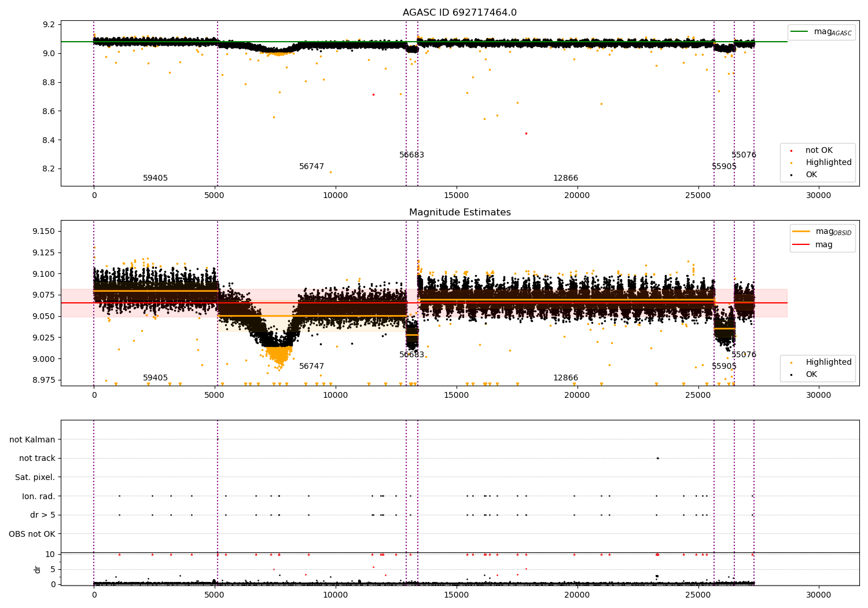
Task: Click the 'dr' axis label
Action: [38, 569]
